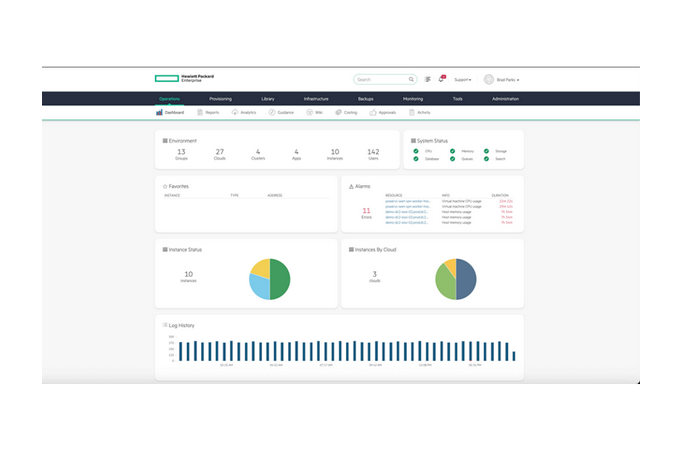Open the Analytics sub-tab
688x450 pixels.
244,113
